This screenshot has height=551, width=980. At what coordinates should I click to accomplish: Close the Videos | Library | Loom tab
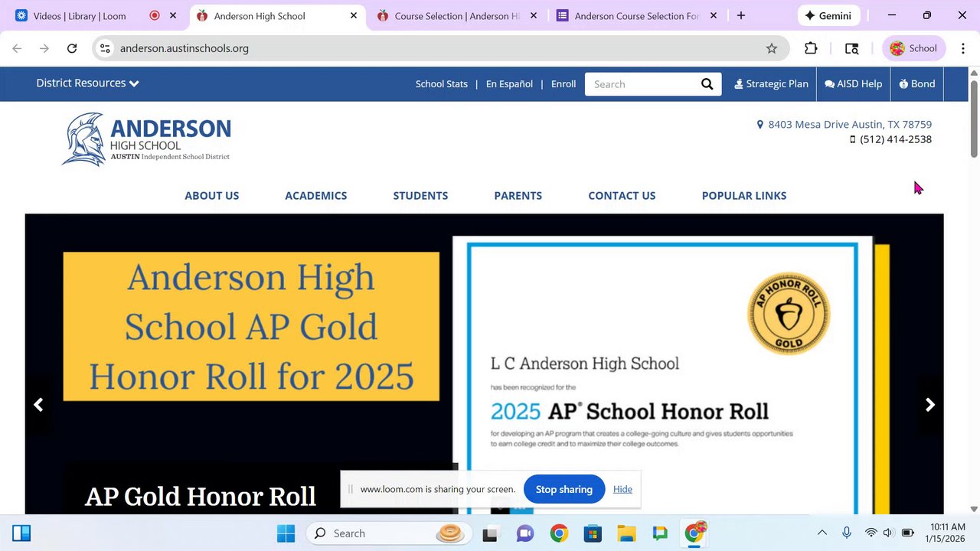click(x=173, y=15)
